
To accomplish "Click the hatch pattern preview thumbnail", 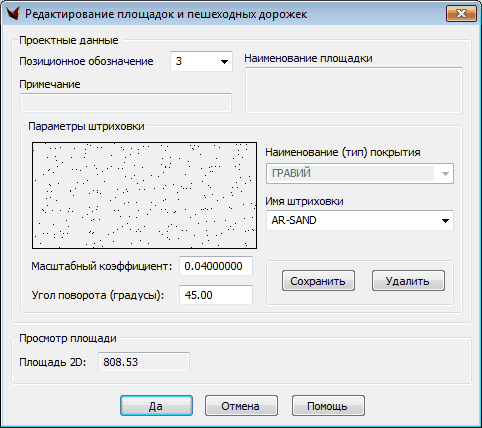I will coord(144,195).
